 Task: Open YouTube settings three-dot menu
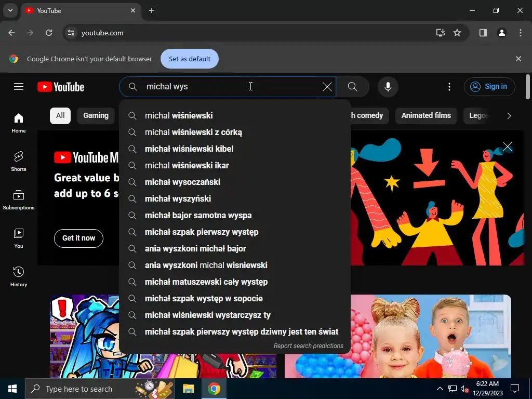[x=449, y=87]
